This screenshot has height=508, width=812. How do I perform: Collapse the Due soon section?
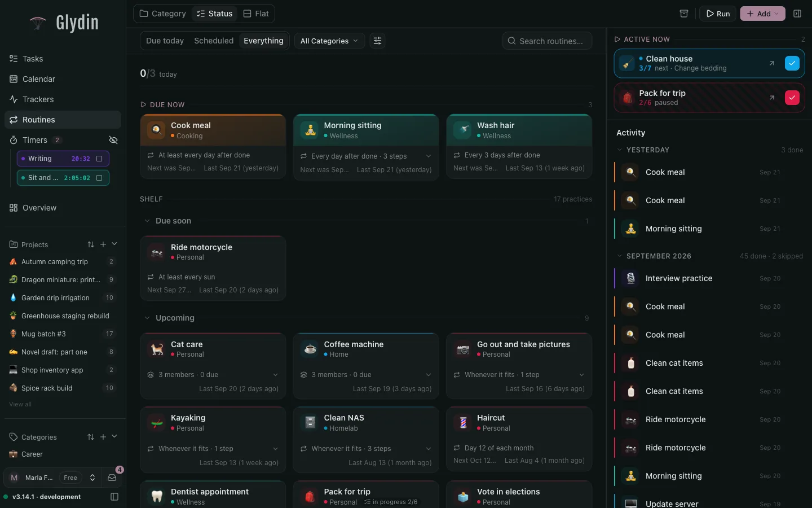click(x=147, y=221)
